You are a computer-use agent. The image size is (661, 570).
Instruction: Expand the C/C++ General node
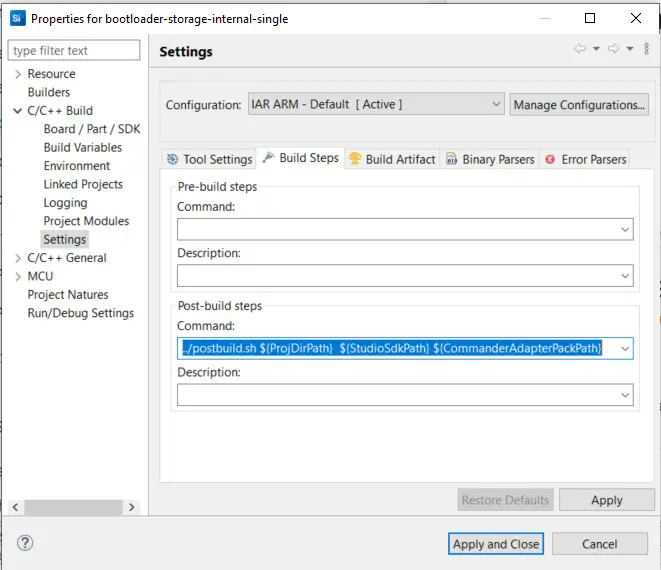[18, 258]
